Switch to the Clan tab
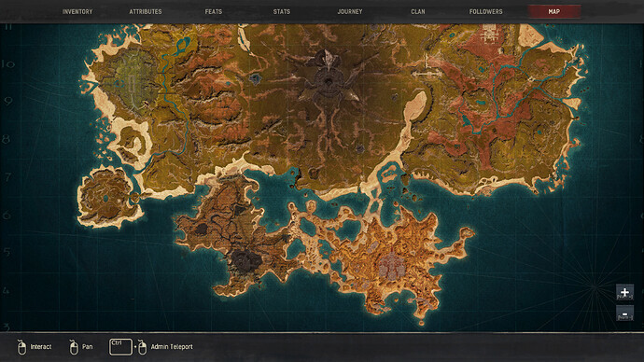Viewport: 644px width, 362px height. [x=418, y=11]
